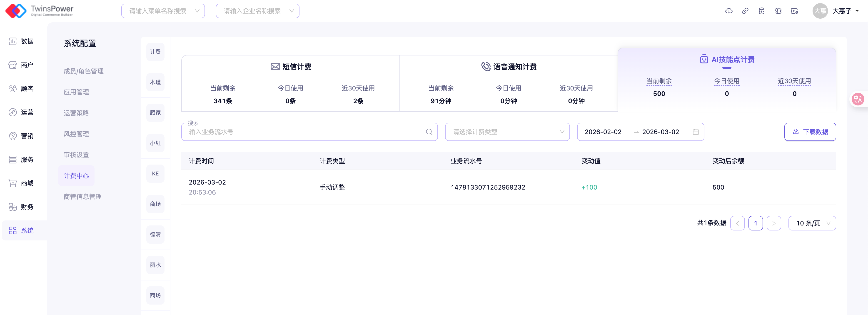The height and width of the screenshot is (315, 868).
Task: Open the 大惠子 user account menu
Action: click(845, 11)
